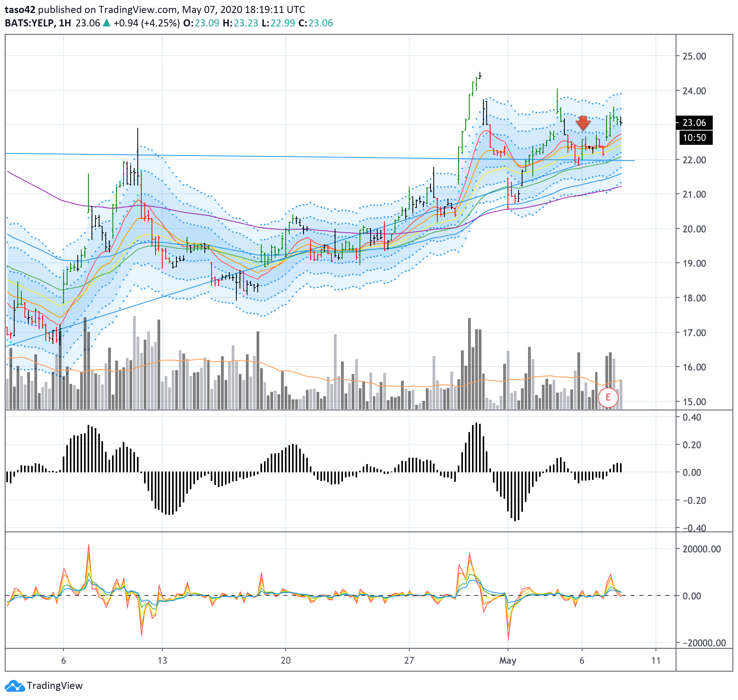This screenshot has height=700, width=738.
Task: Click the 17.00 price axis label
Action: click(x=694, y=333)
